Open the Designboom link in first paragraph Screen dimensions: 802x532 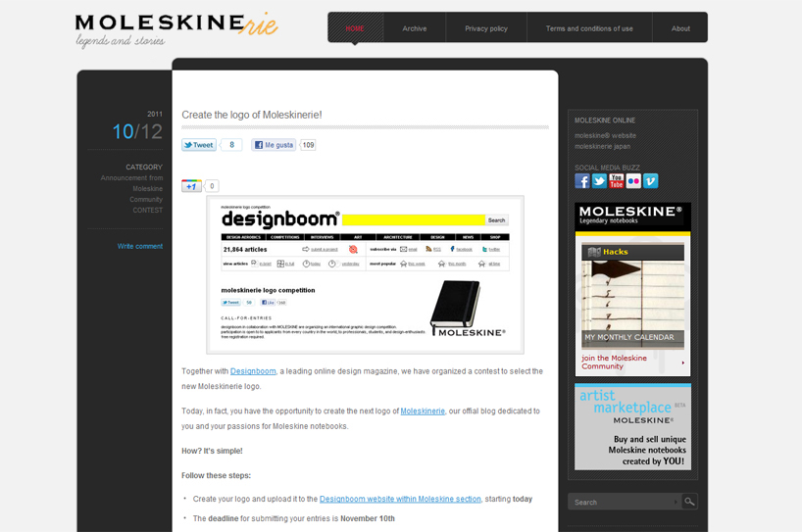(x=253, y=371)
